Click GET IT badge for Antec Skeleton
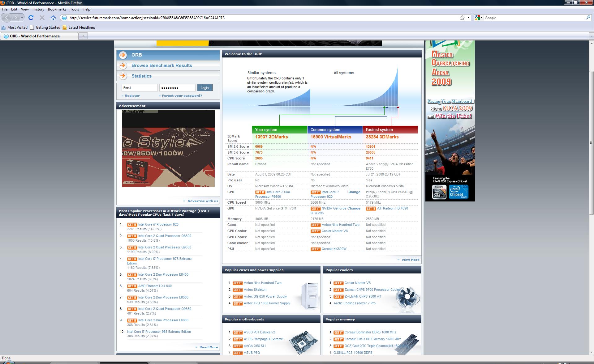The height and width of the screenshot is (364, 594). [238, 290]
